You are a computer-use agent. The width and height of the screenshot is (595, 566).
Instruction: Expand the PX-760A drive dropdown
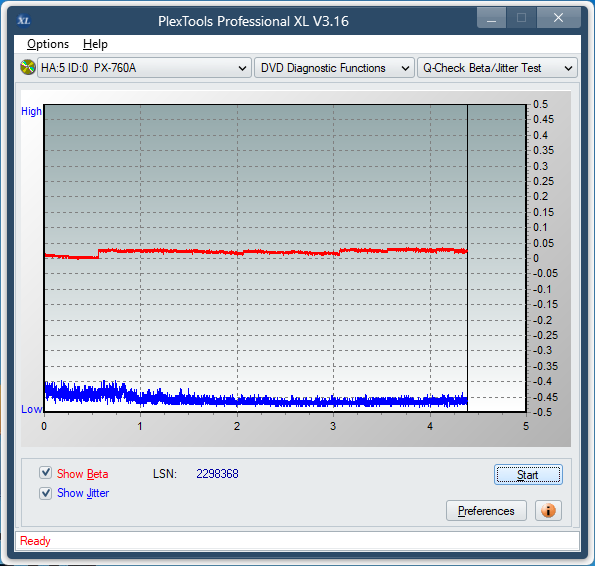[x=144, y=68]
